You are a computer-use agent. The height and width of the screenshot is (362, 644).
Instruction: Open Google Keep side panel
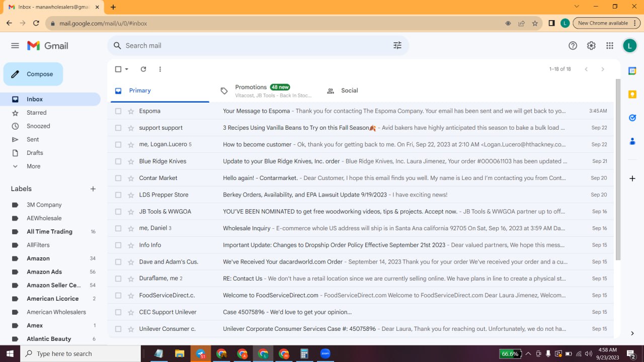(632, 95)
